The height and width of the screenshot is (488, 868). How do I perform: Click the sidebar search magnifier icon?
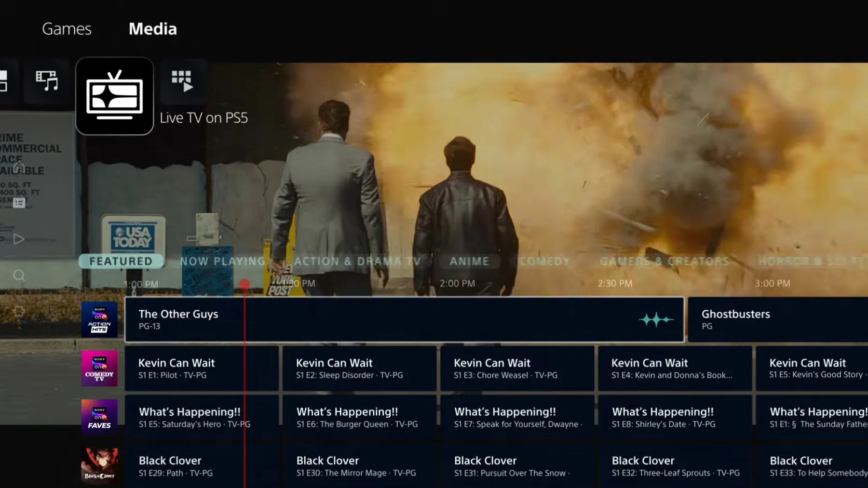(x=19, y=275)
